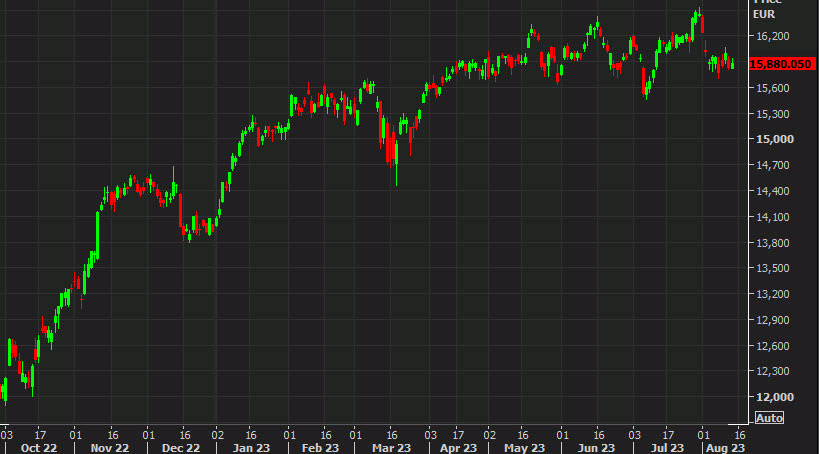Click the 16,200 price axis label
The image size is (819, 454).
773,36
